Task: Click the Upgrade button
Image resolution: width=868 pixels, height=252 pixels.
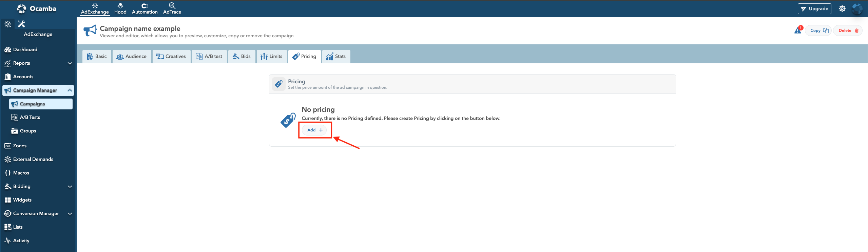Action: click(814, 9)
